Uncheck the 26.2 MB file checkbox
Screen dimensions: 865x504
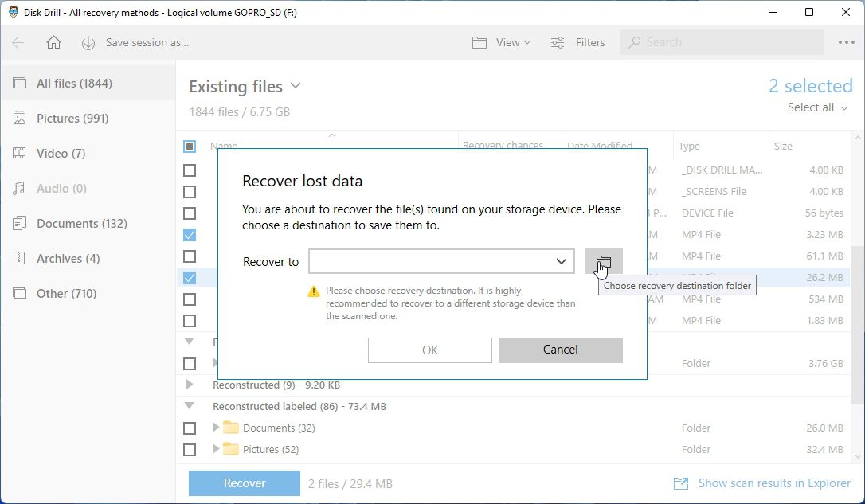tap(190, 277)
